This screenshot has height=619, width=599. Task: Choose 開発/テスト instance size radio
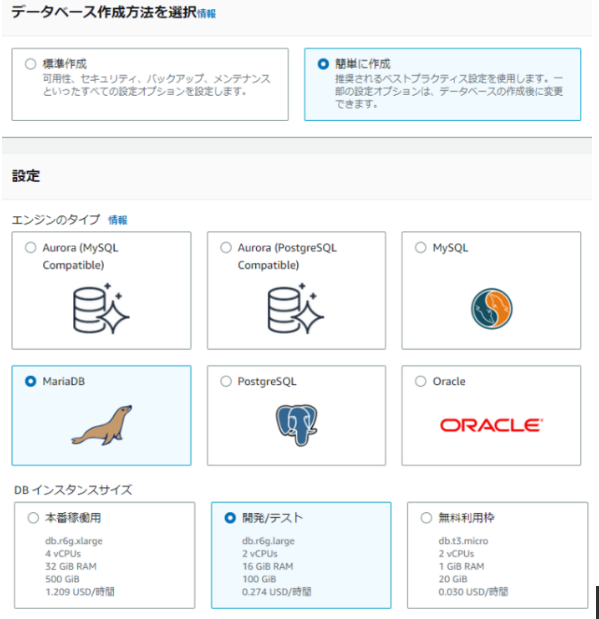click(230, 518)
